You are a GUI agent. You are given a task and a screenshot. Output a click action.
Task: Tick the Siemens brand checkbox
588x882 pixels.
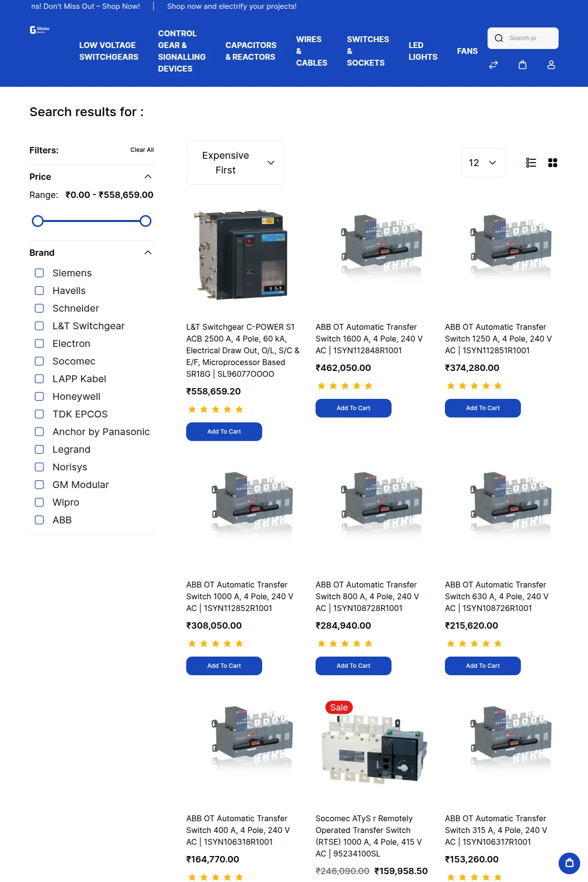39,273
